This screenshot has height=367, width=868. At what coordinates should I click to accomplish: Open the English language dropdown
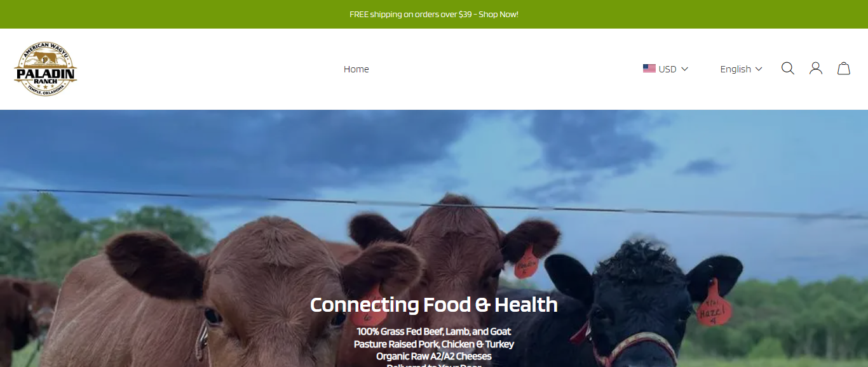pos(741,69)
